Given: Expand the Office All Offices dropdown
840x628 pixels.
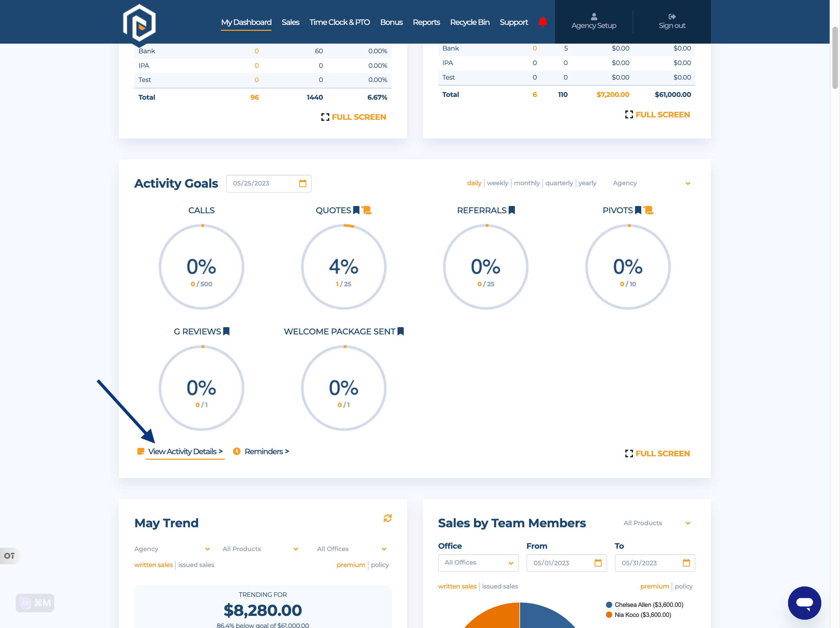Looking at the screenshot, I should pos(479,563).
